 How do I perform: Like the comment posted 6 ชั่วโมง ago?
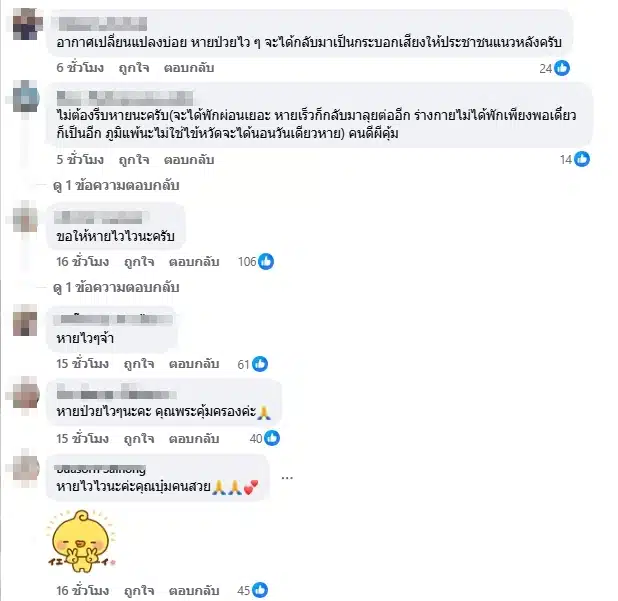point(134,68)
